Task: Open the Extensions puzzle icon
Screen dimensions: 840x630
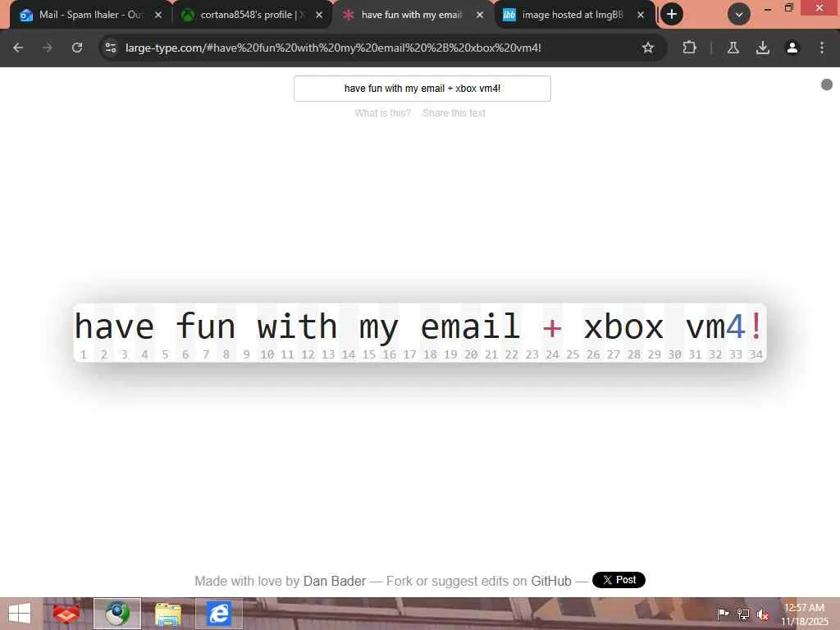Action: 689,48
